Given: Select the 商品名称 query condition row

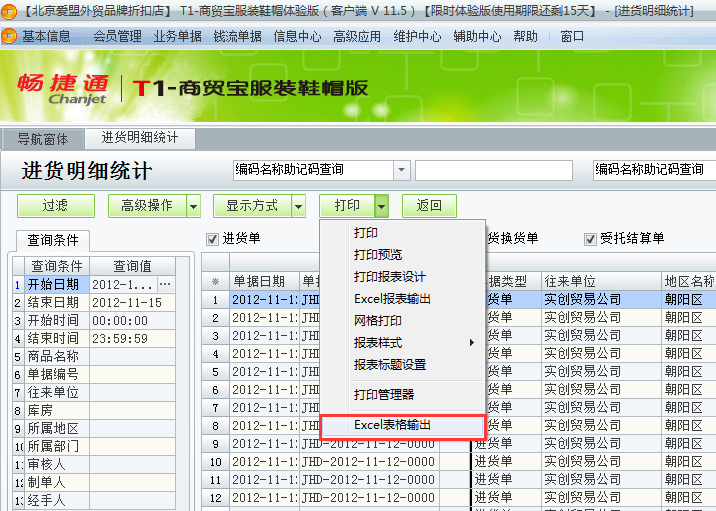Looking at the screenshot, I should pos(94,357).
